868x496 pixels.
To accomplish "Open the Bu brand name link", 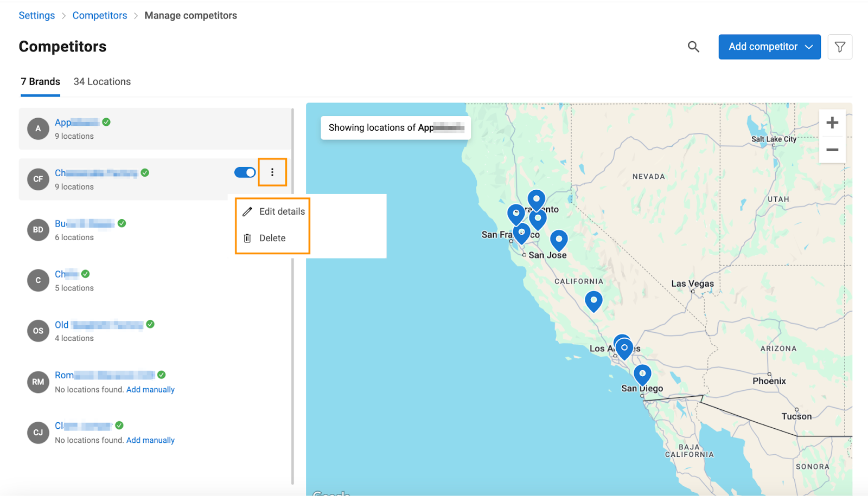I will coord(85,223).
